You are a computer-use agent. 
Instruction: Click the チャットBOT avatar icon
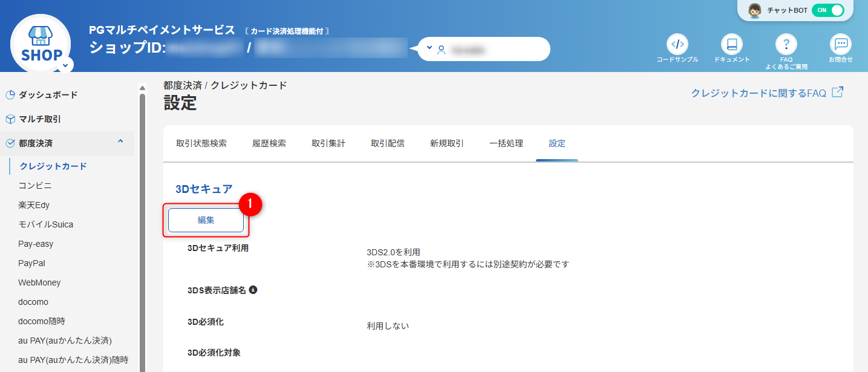(x=754, y=11)
